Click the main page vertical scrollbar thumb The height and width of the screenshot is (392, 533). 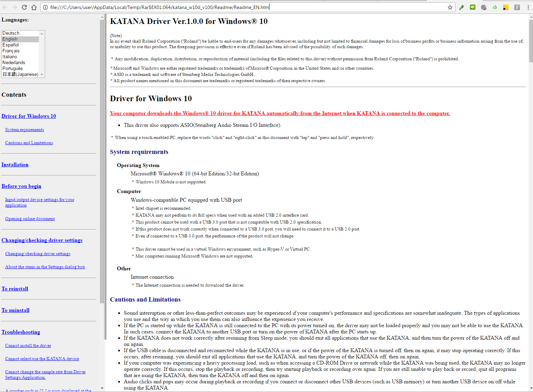coord(531,41)
